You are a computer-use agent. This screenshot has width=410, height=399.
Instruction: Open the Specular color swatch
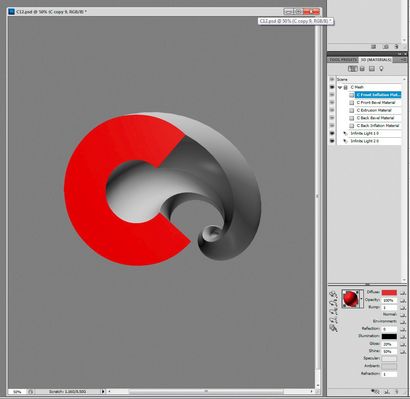tap(389, 359)
